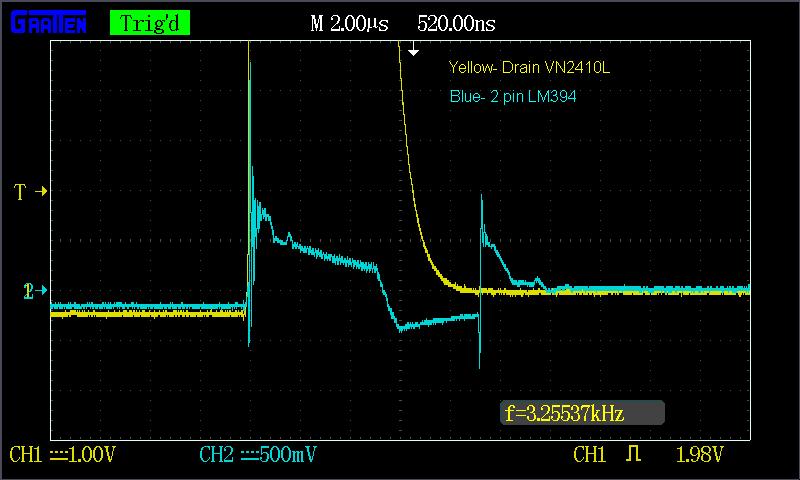Click the green Trig'd status indicator
This screenshot has width=800, height=480.
pyautogui.click(x=149, y=23)
